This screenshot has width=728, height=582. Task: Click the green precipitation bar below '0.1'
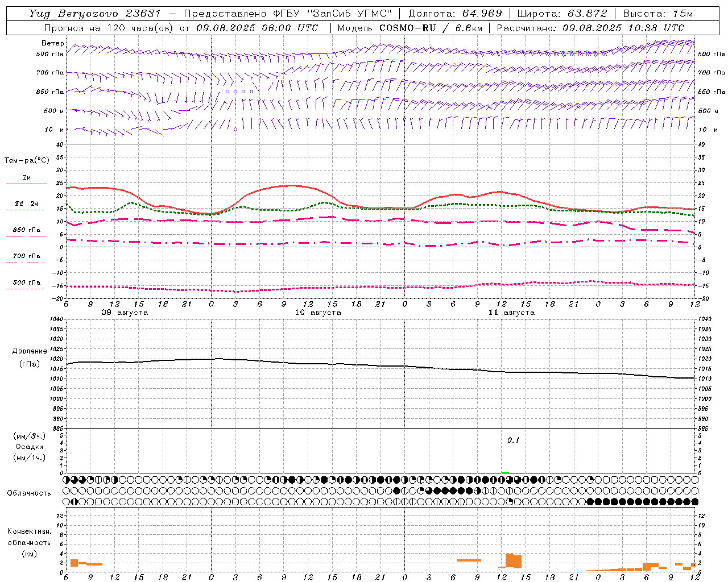505,472
